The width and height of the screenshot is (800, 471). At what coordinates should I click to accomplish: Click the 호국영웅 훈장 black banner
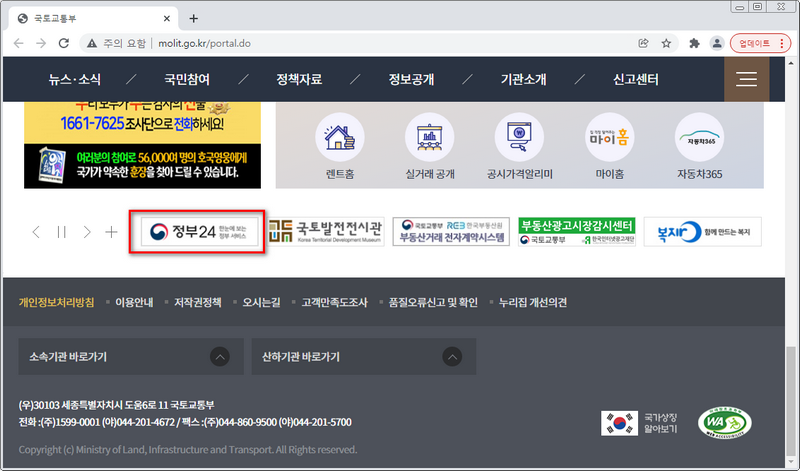[x=142, y=166]
